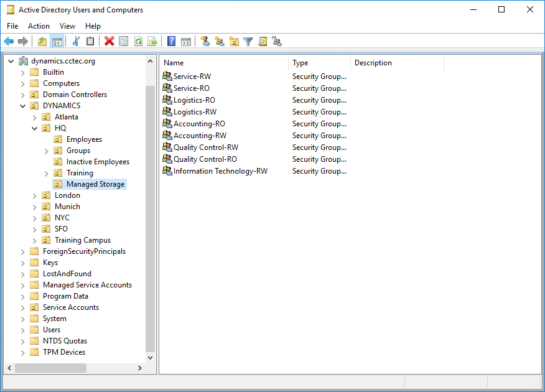
Task: Open the blue Help toolbar icon
Action: pyautogui.click(x=171, y=42)
